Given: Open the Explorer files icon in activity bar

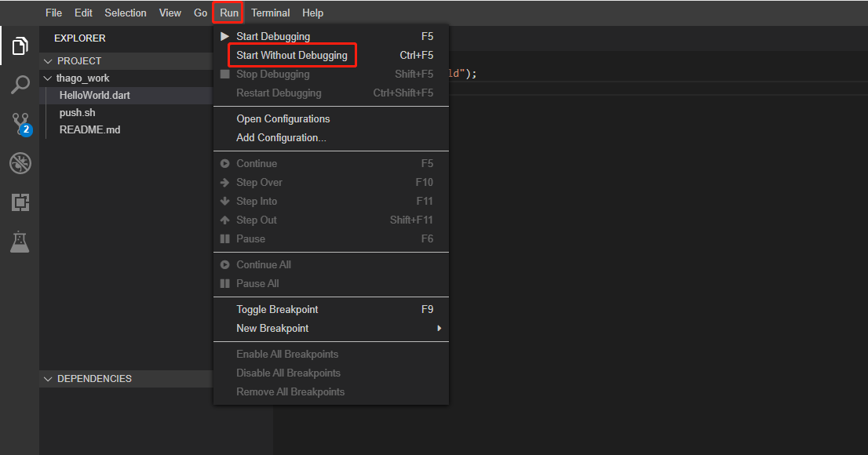Looking at the screenshot, I should [x=20, y=46].
